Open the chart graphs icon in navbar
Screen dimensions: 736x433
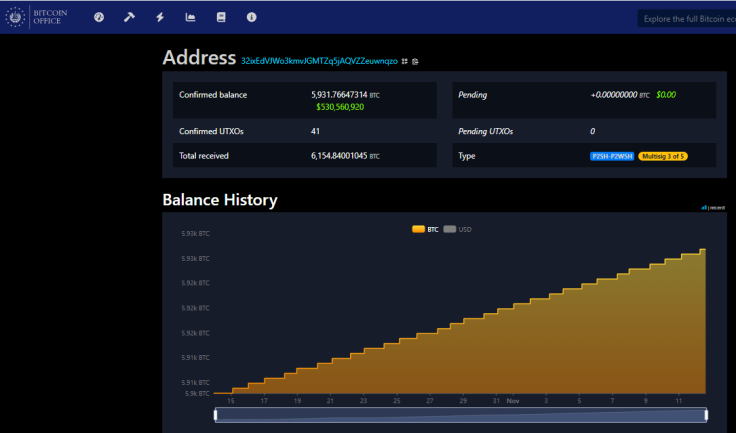pos(190,17)
